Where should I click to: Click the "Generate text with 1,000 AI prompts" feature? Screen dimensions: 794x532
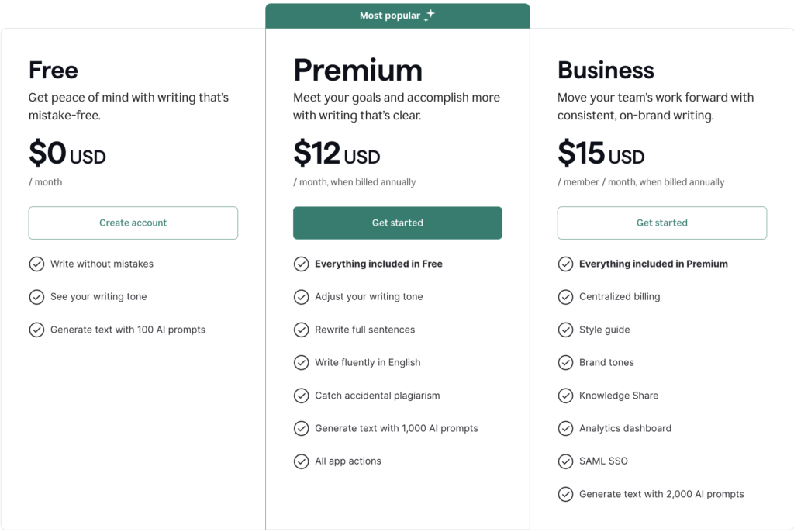coord(396,428)
